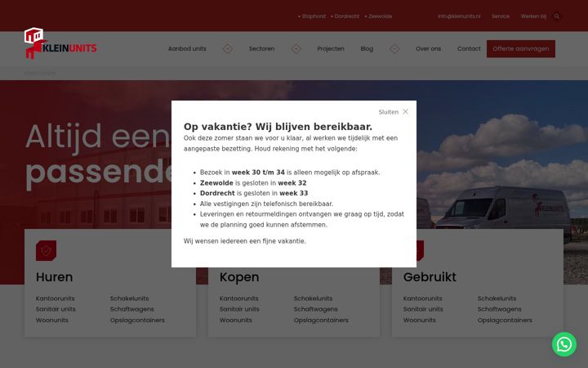This screenshot has width=588, height=368.
Task: Expand the Blog dropdown diamond
Action: pyautogui.click(x=394, y=49)
